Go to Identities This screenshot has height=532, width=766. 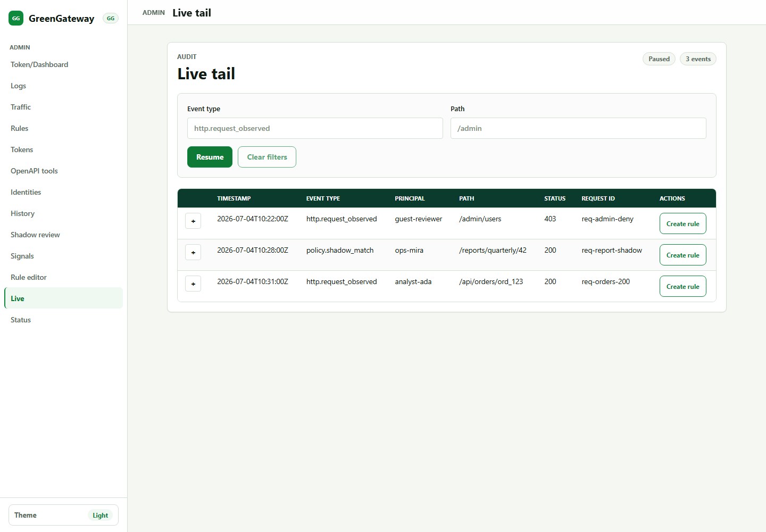(63, 192)
